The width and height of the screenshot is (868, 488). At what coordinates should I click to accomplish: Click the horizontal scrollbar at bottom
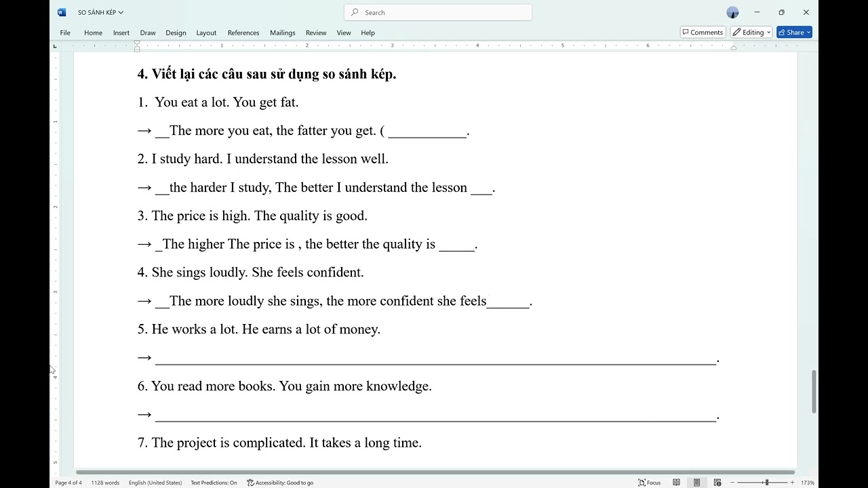435,472
